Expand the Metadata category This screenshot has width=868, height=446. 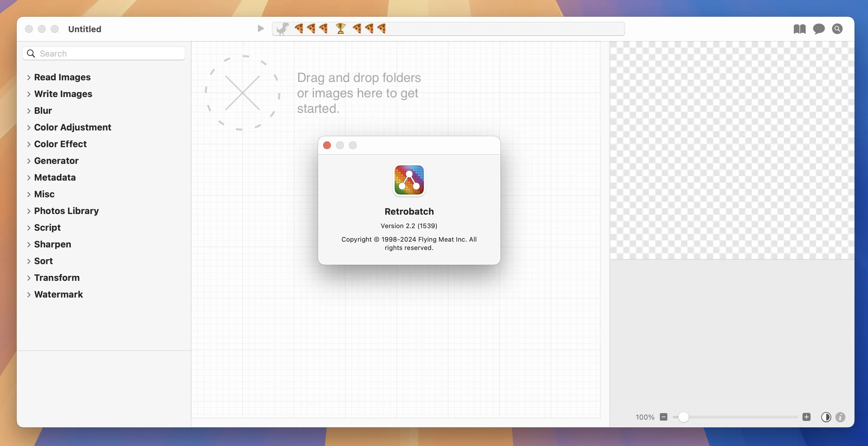pos(29,177)
